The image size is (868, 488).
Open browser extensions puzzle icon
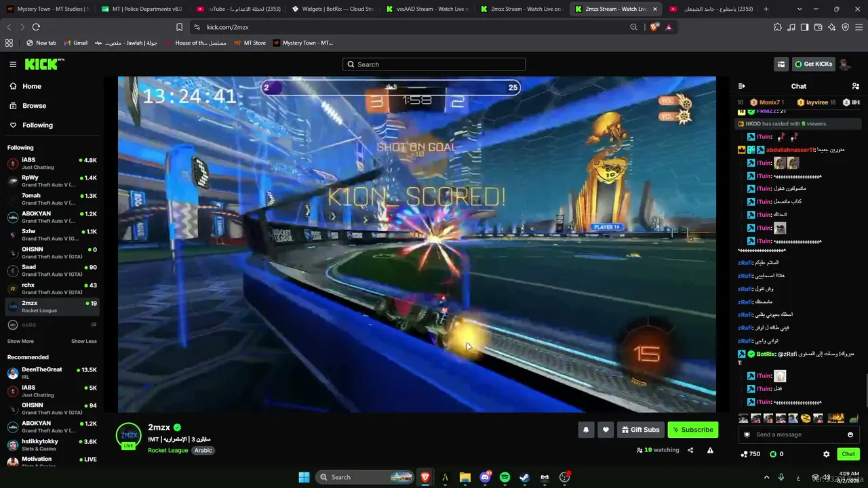(778, 27)
